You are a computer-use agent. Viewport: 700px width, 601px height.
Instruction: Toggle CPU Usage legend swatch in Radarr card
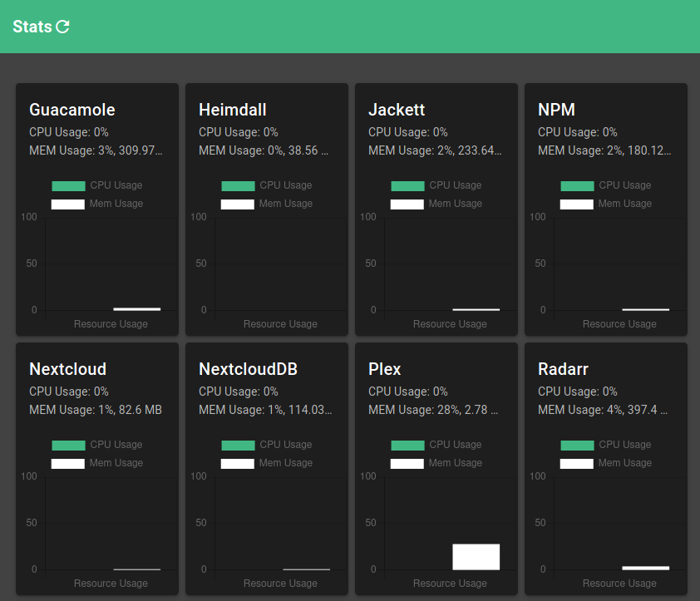pos(577,446)
